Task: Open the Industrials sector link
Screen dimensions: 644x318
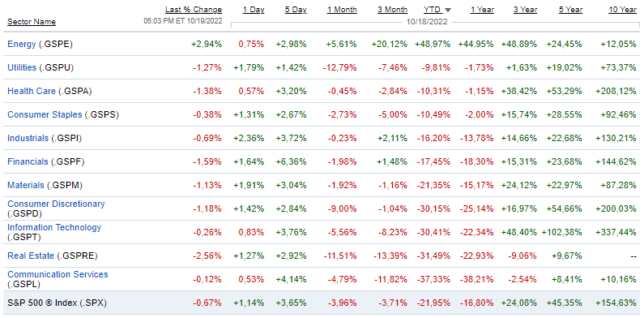Action: click(x=28, y=138)
